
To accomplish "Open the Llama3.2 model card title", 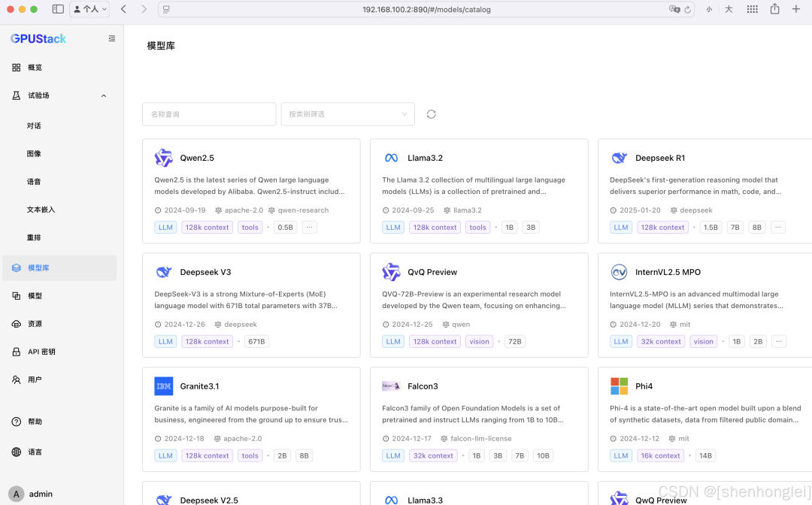I will tap(425, 158).
